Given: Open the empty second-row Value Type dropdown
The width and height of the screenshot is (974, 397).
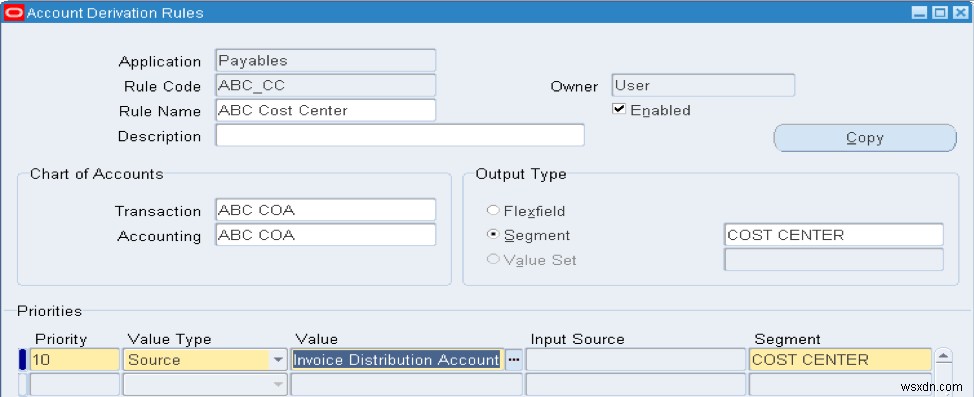Looking at the screenshot, I should (278, 385).
